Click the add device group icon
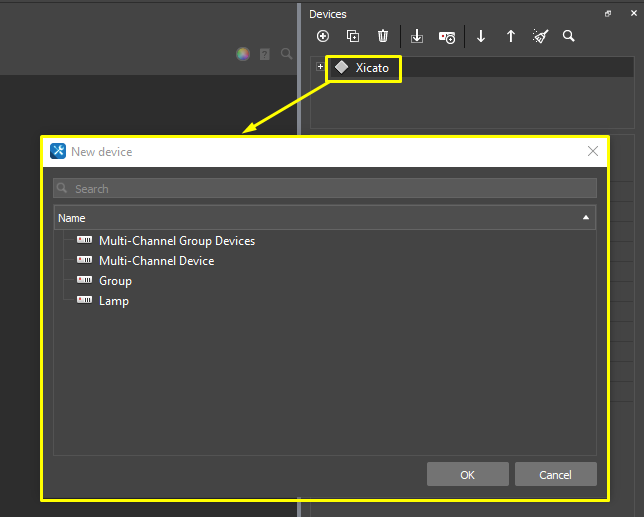Viewport: 644px width, 517px height. [x=447, y=36]
